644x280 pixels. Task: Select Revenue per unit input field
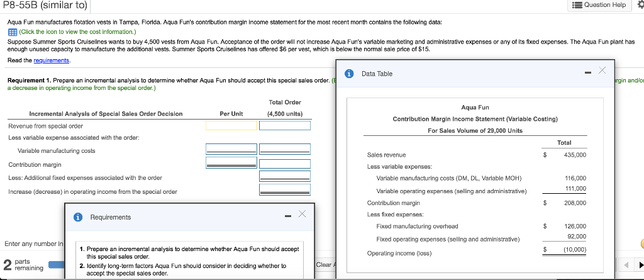[231, 125]
